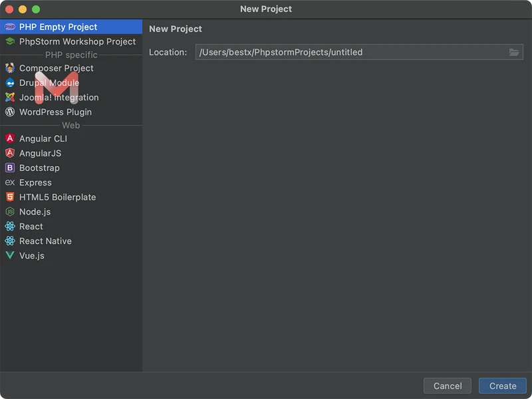Choose WordPress Plugin label
532x399 pixels.
tap(55, 112)
